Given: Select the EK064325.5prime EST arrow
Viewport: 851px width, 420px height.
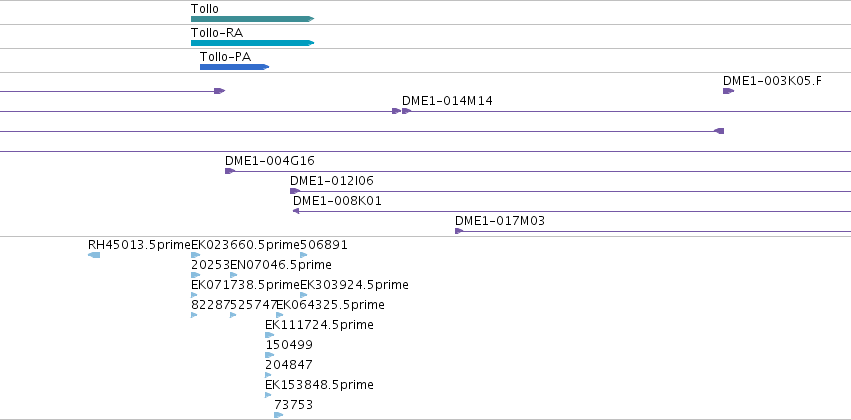Looking at the screenshot, I should (x=280, y=315).
